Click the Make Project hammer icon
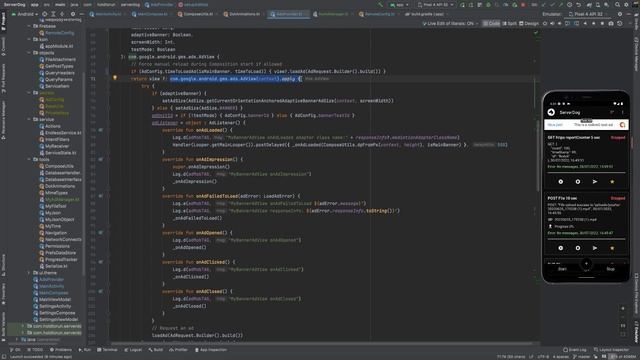The width and height of the screenshot is (640, 360). tap(380, 5)
